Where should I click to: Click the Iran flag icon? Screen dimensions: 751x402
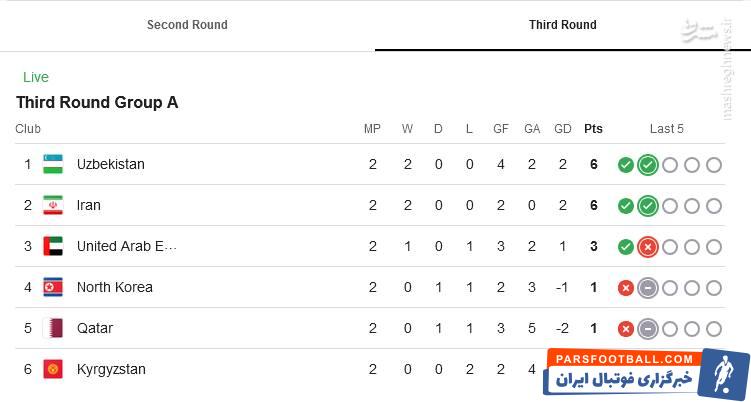(53, 205)
